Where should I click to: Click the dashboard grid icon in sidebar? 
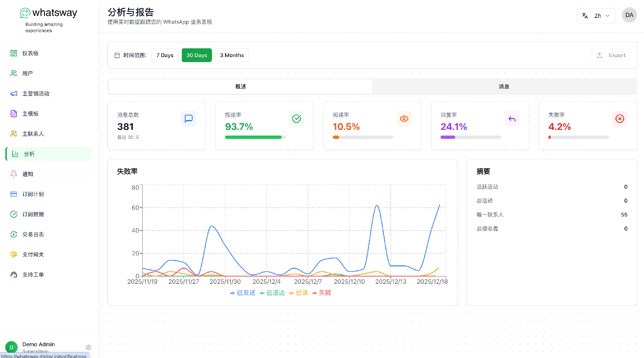pos(14,53)
